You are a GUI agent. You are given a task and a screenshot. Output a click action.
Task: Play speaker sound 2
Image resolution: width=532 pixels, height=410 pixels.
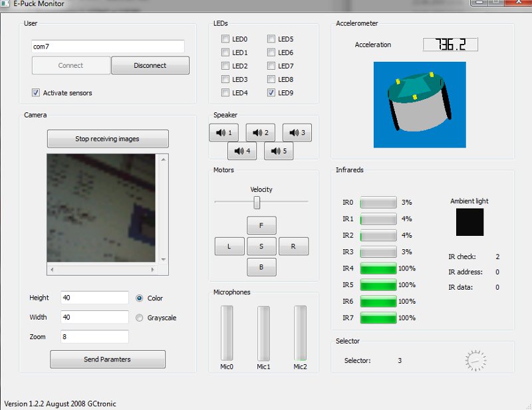point(260,133)
